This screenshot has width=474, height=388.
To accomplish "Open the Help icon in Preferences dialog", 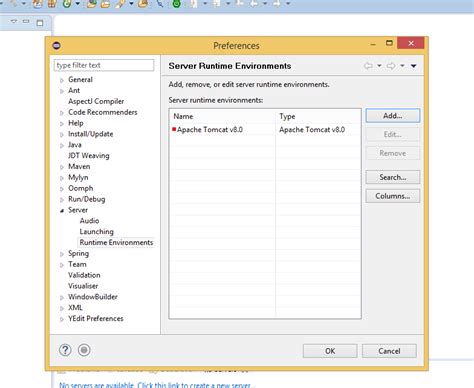I will (x=65, y=350).
